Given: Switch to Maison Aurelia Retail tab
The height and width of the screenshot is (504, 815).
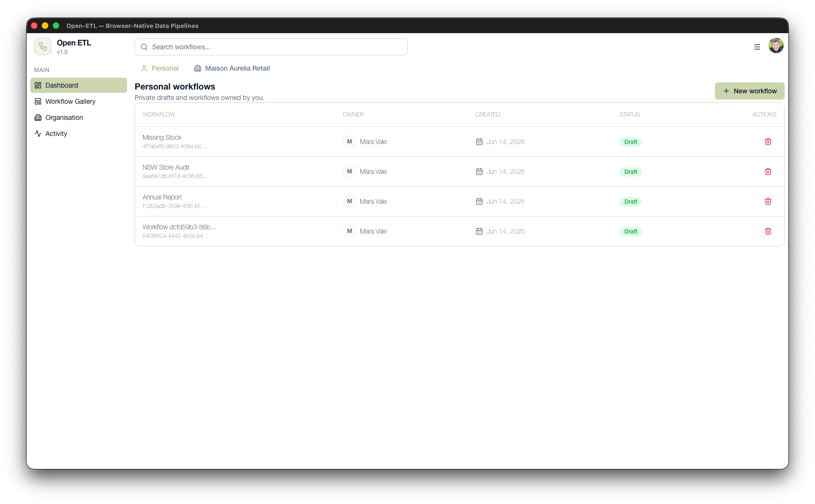Looking at the screenshot, I should [232, 68].
